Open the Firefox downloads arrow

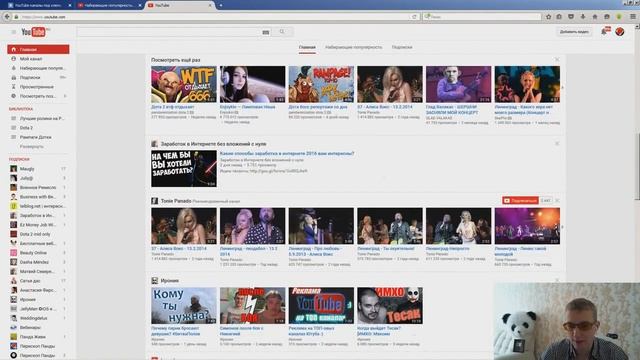(x=583, y=17)
